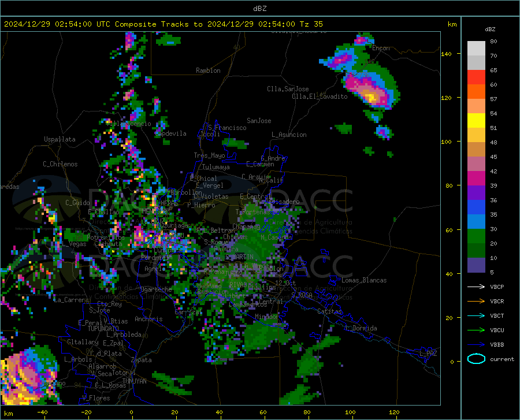This screenshot has width=520, height=420.
Task: Click the 'current' legend label
Action: 502,359
